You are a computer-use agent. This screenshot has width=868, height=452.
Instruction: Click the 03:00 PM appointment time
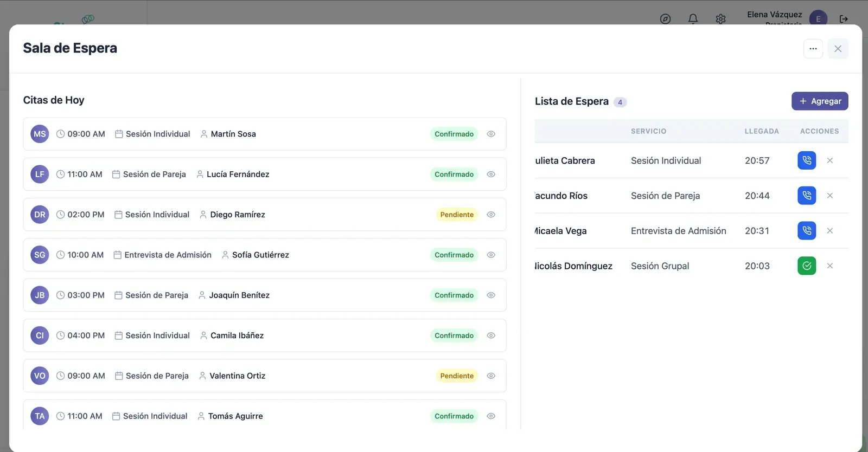point(86,295)
